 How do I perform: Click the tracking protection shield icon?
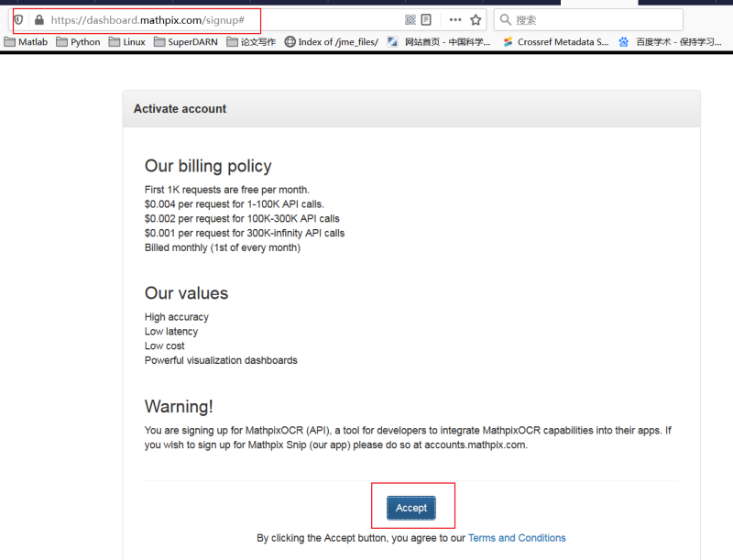pyautogui.click(x=18, y=20)
